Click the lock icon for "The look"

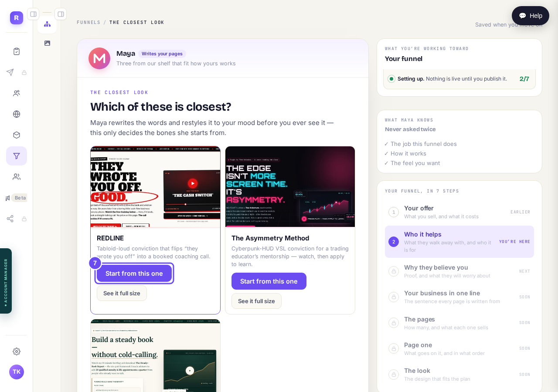394,375
